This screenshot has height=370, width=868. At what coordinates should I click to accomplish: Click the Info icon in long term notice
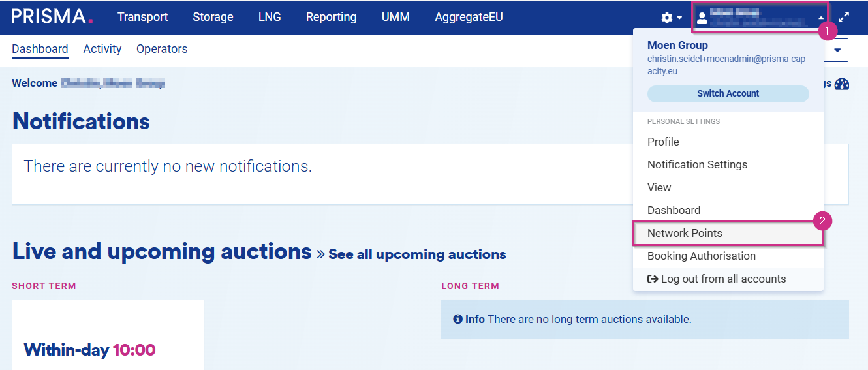coord(457,319)
